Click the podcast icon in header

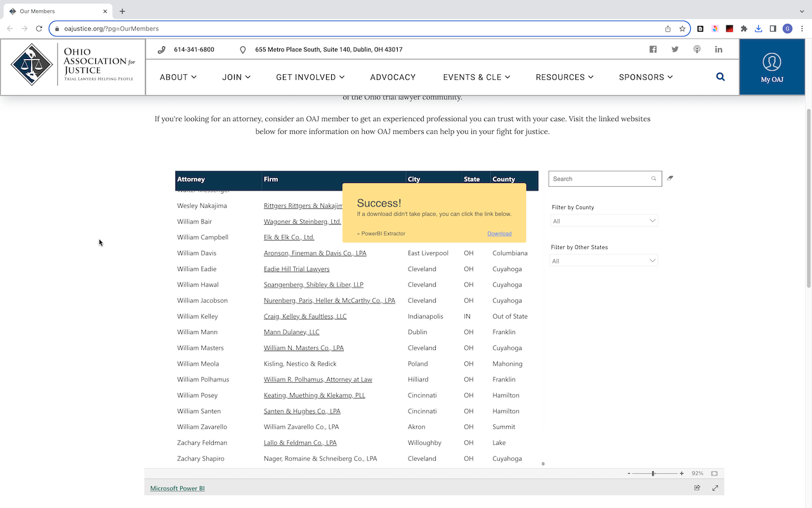pyautogui.click(x=697, y=50)
